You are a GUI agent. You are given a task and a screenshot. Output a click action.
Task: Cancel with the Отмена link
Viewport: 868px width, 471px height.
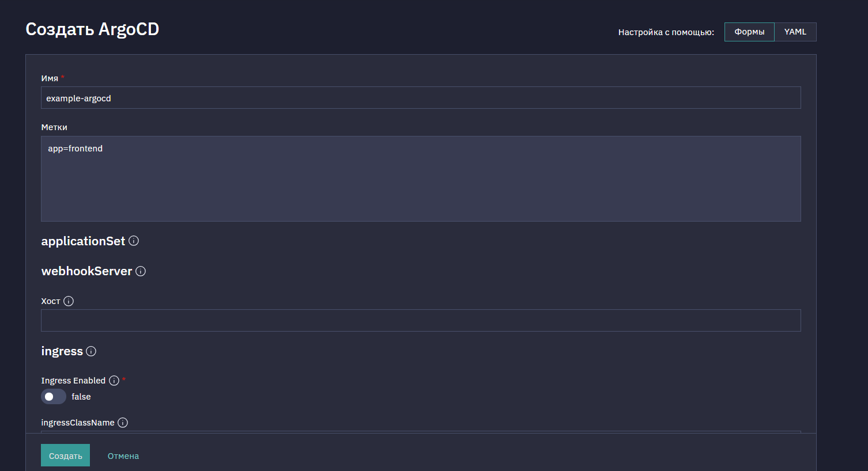click(x=123, y=456)
